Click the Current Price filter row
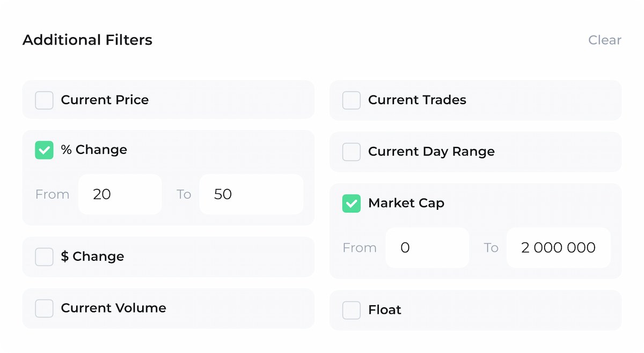Viewport: 644px width, 353px height. (168, 100)
